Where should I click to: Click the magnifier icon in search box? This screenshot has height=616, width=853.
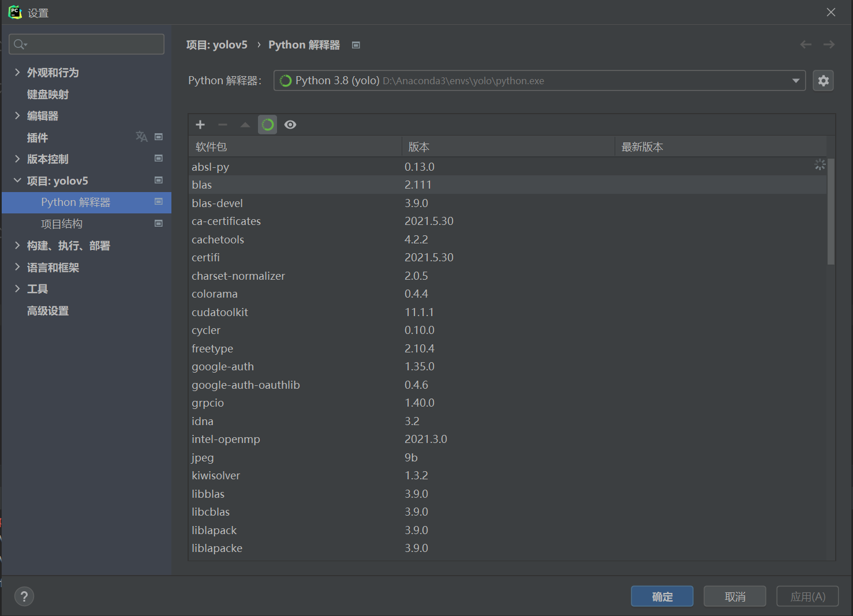click(20, 44)
